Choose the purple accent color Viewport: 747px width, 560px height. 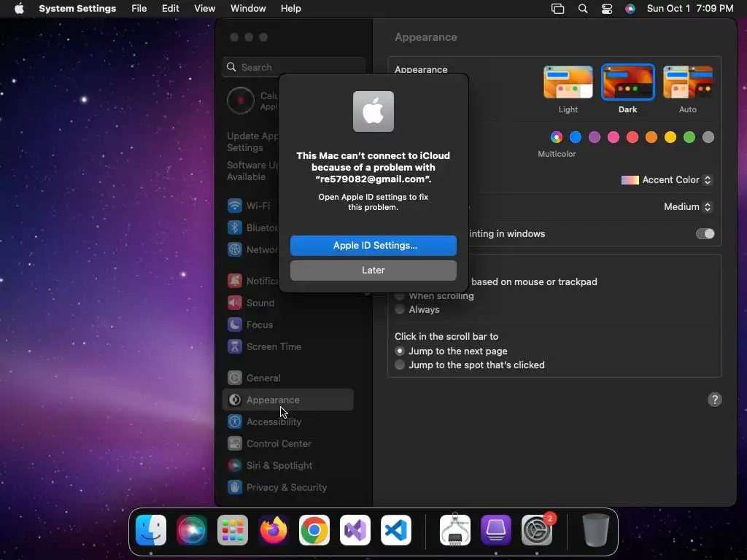(595, 137)
